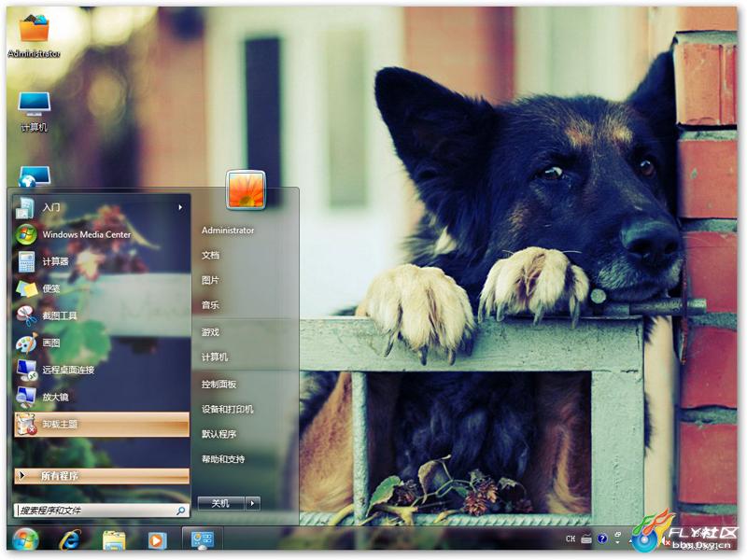Open 游戏 games folder
This screenshot has width=747, height=560.
point(210,332)
